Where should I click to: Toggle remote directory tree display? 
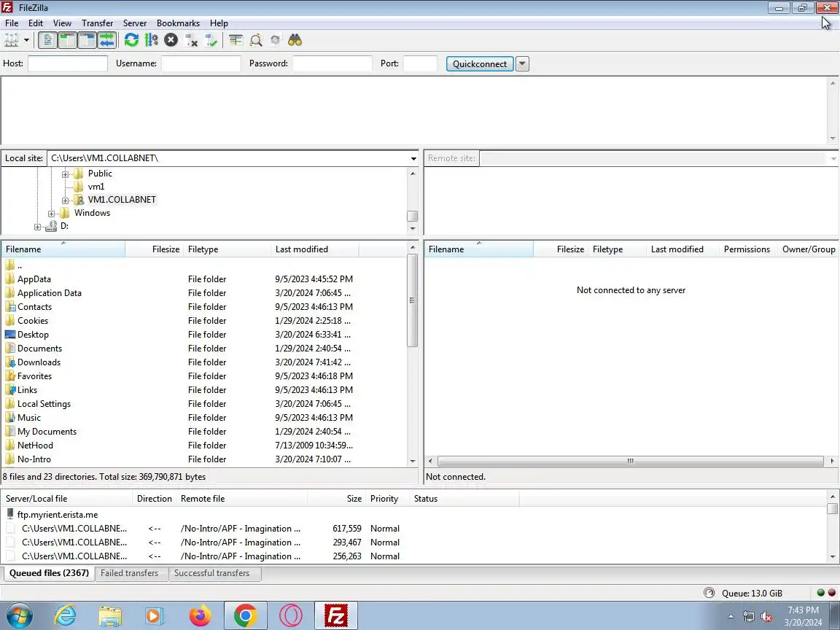(87, 40)
